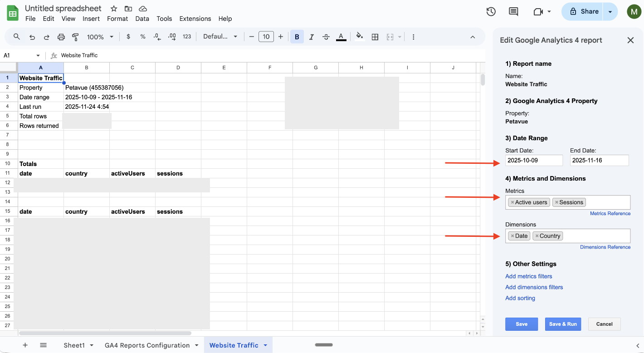Open the Name Box dropdown arrow
644x353 pixels.
pos(38,55)
